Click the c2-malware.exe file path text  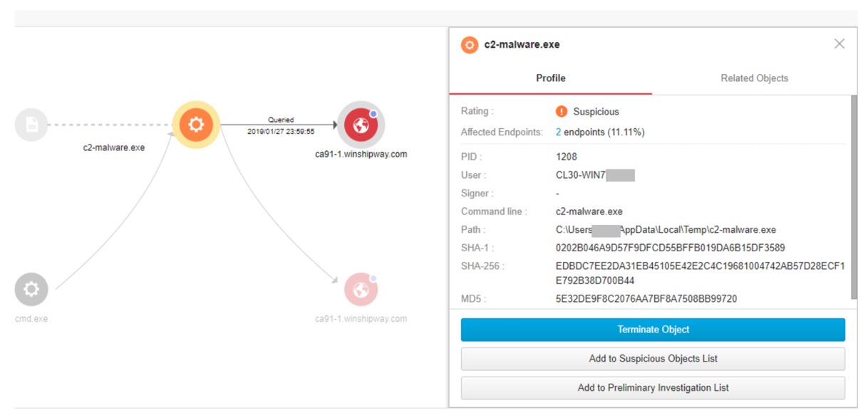(665, 230)
